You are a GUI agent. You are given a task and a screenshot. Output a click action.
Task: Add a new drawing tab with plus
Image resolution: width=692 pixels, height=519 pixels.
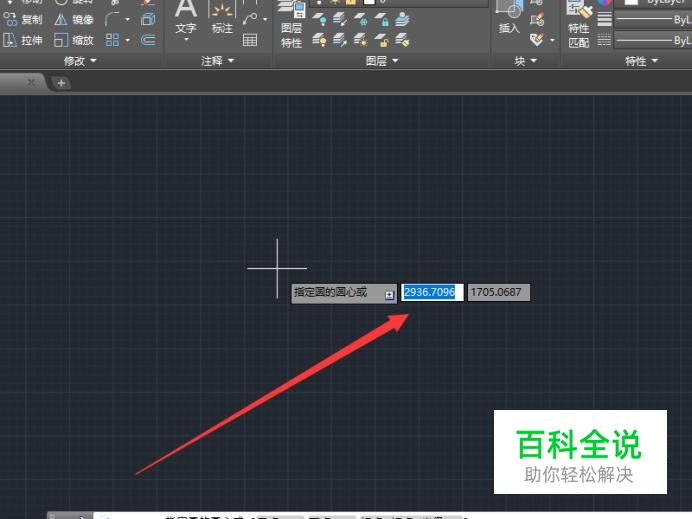[x=61, y=83]
